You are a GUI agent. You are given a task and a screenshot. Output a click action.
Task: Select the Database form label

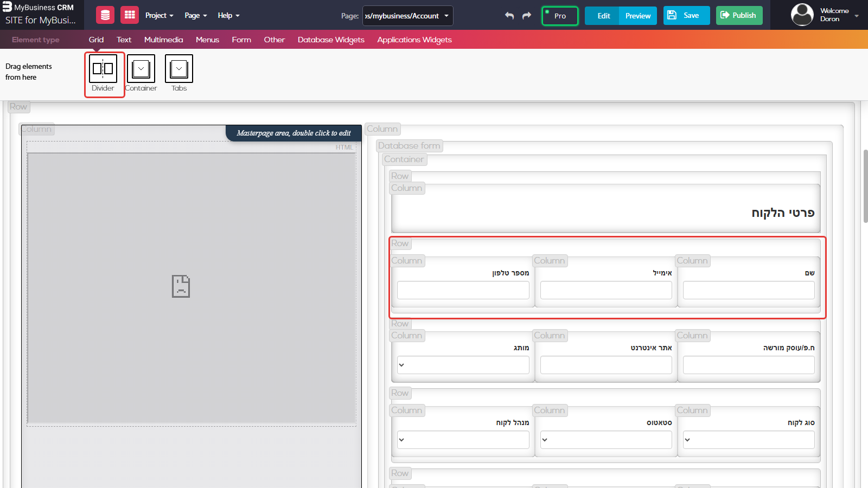coord(409,146)
